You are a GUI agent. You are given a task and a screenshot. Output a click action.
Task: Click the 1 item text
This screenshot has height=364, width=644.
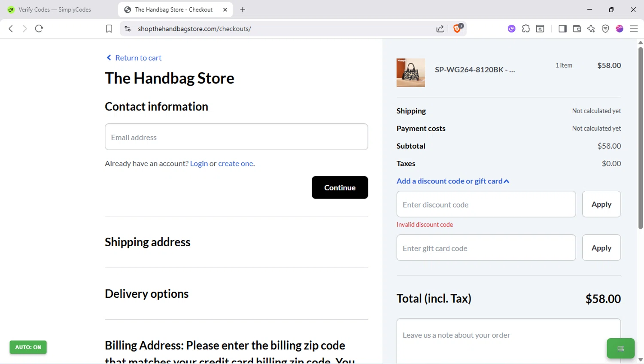564,65
